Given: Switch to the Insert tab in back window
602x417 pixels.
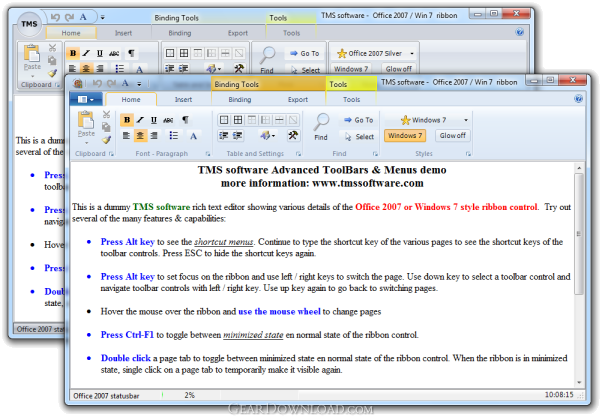Looking at the screenshot, I should tap(123, 33).
